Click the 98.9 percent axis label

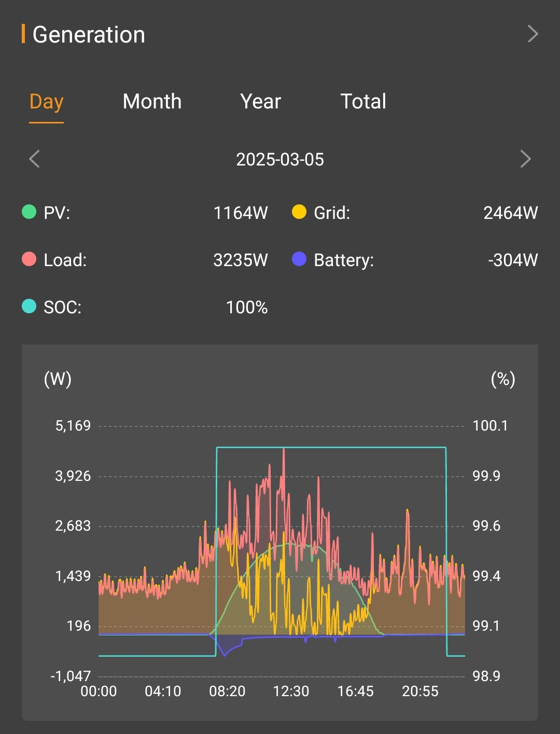(x=486, y=676)
